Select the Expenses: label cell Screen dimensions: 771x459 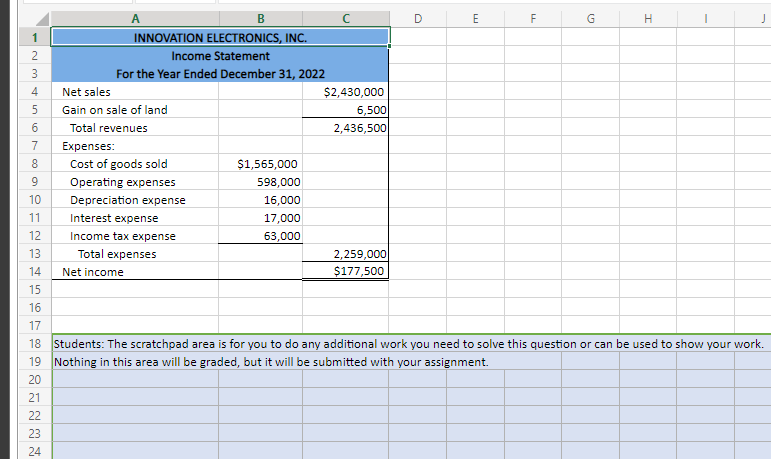(x=135, y=146)
